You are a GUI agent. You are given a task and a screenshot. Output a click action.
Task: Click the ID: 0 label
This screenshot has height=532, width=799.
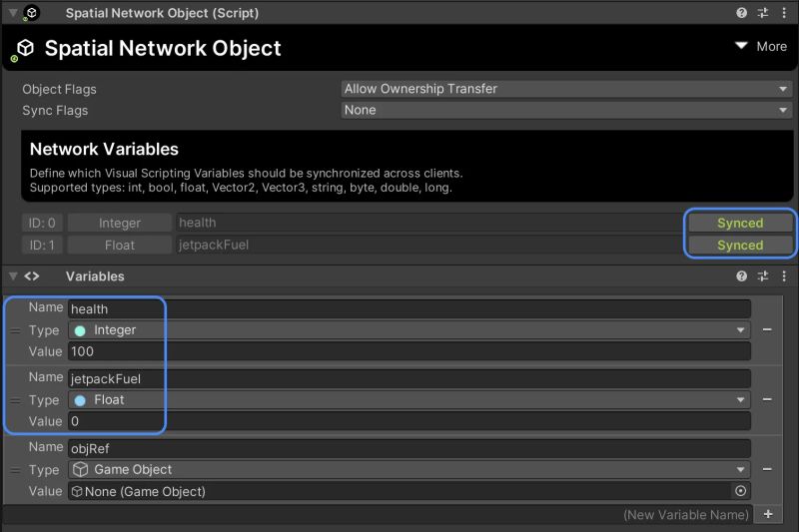pyautogui.click(x=42, y=223)
